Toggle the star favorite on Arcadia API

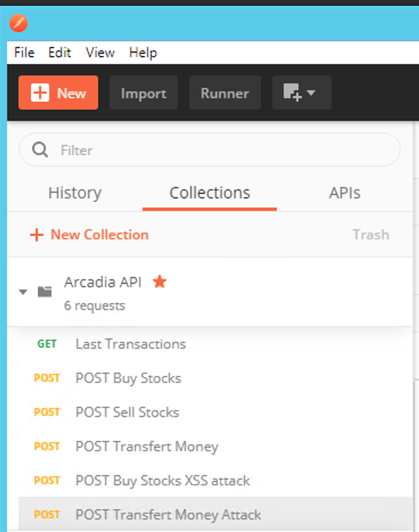pyautogui.click(x=159, y=281)
